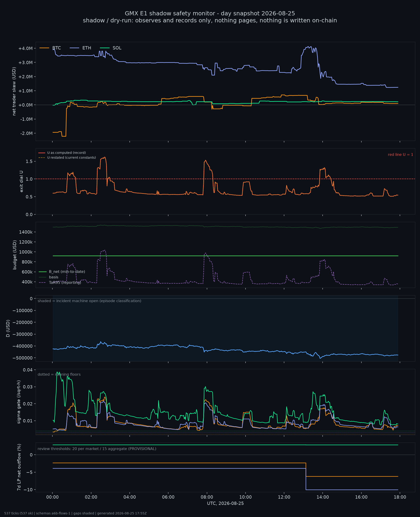Pick the green SOL legend line swatch
420x517 pixels.
pos(105,48)
